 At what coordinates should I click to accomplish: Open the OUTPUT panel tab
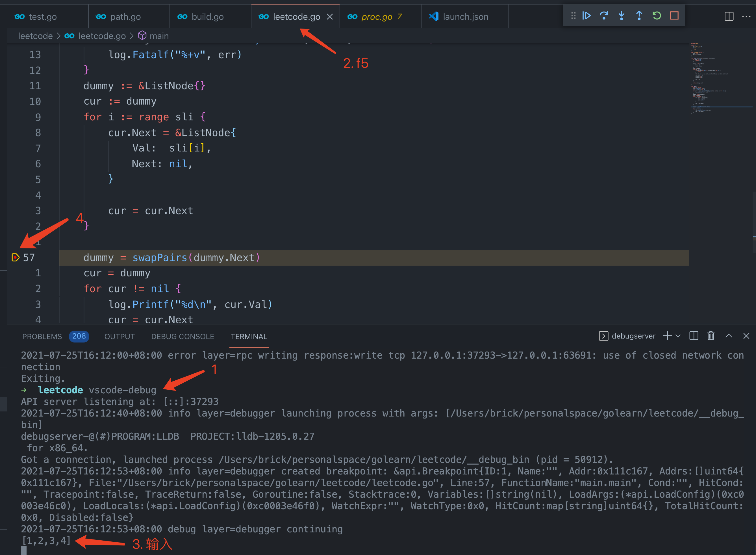(x=120, y=336)
